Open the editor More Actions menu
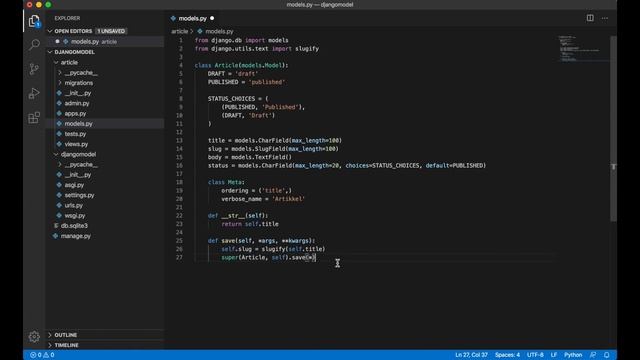640x360 pixels. (x=604, y=18)
